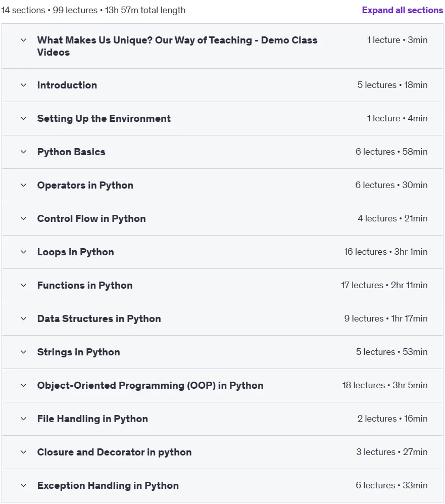Click Expand all sections link

coord(402,10)
